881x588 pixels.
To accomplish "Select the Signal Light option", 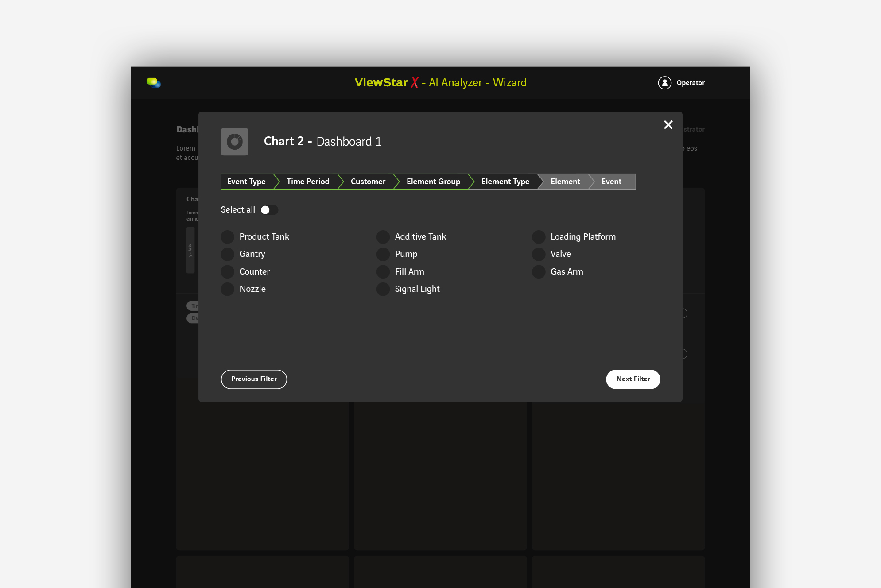I will [383, 289].
